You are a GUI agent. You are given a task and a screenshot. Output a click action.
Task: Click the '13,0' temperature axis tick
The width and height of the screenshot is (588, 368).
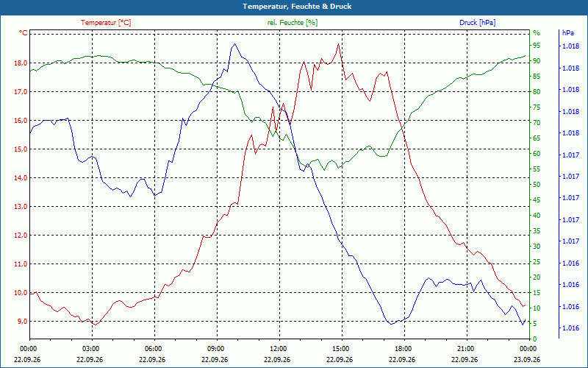tap(21, 207)
